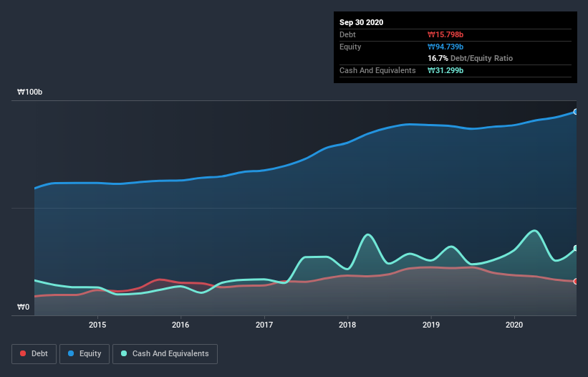Image resolution: width=588 pixels, height=377 pixels.
Task: Click the Debt label in the tooltip
Action: [x=347, y=34]
